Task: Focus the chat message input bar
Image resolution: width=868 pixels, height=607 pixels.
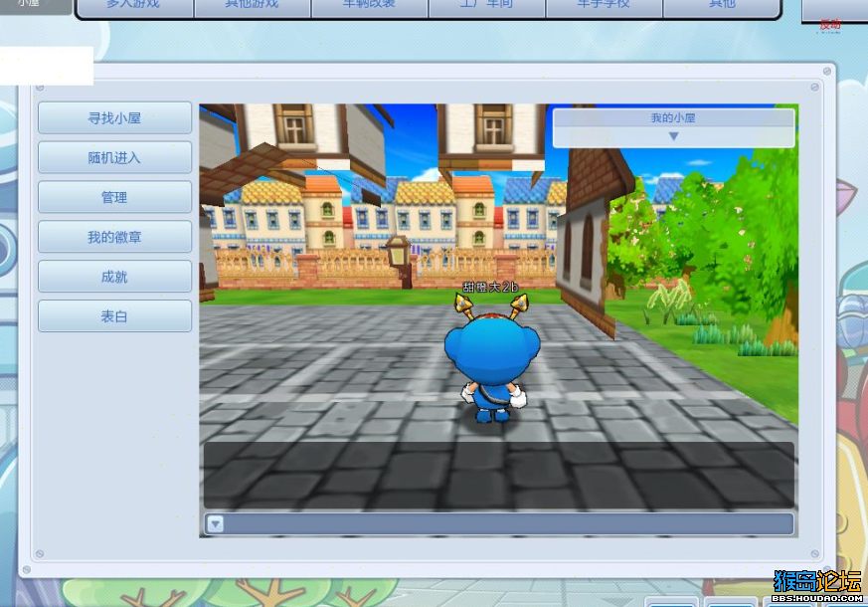Action: (x=499, y=524)
